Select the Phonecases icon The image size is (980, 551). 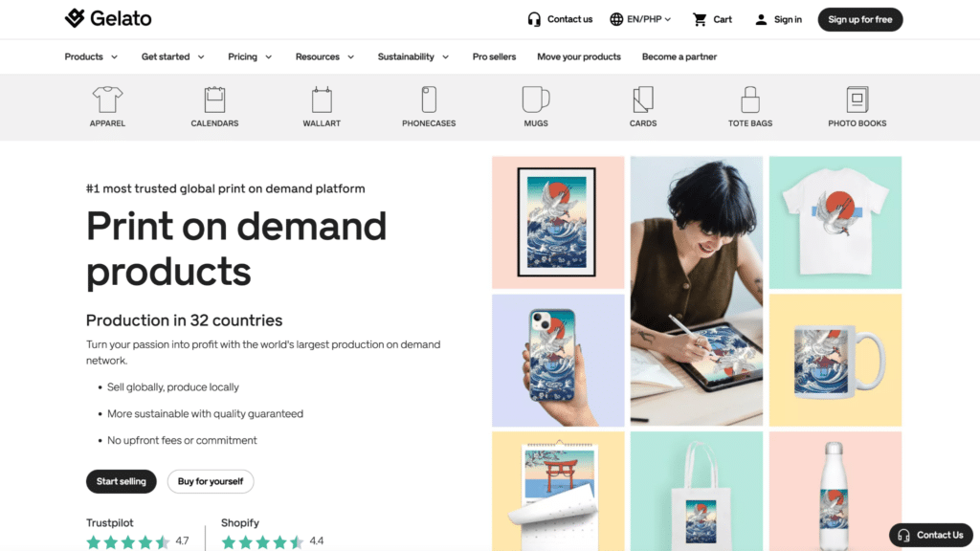coord(429,99)
